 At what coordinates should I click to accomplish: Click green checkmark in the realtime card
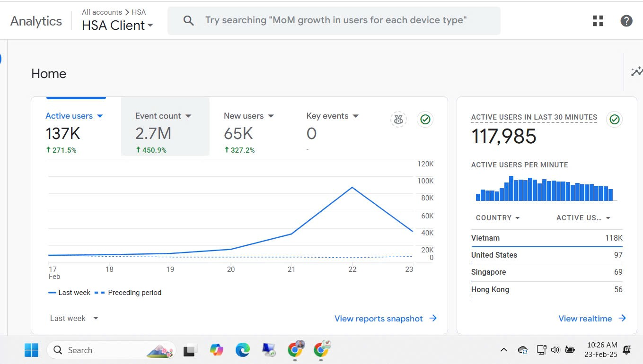coord(614,119)
